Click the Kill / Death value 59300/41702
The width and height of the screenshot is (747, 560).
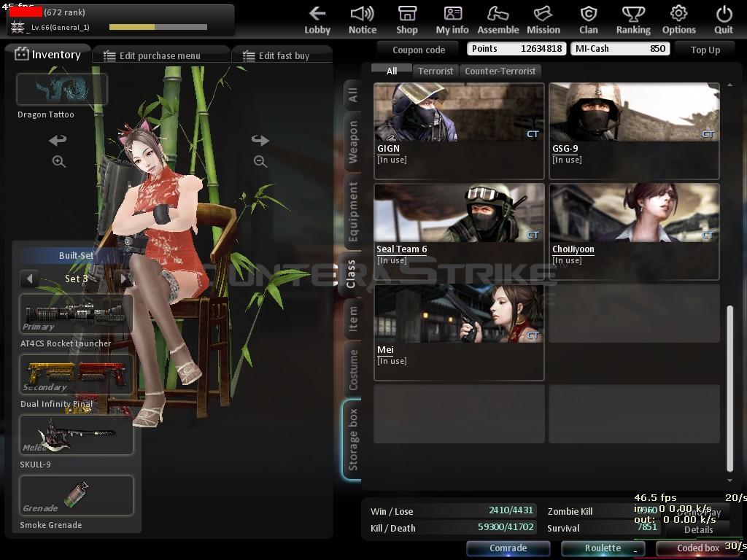[506, 527]
